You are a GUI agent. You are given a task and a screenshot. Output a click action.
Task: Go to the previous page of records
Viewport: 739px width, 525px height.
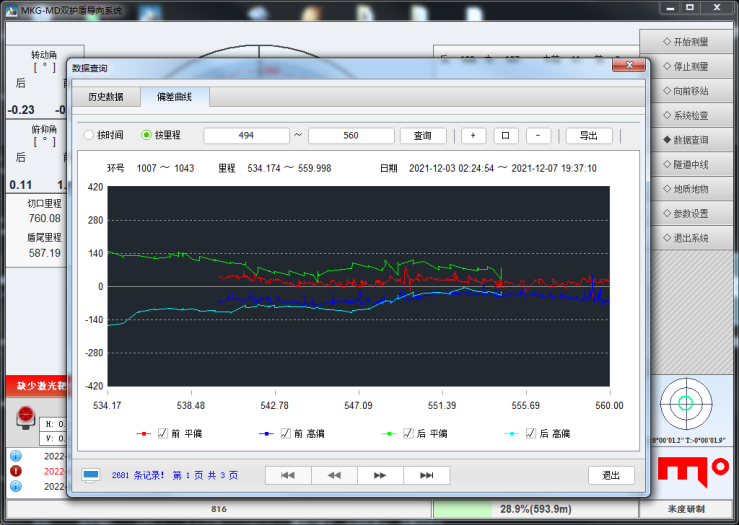click(334, 475)
